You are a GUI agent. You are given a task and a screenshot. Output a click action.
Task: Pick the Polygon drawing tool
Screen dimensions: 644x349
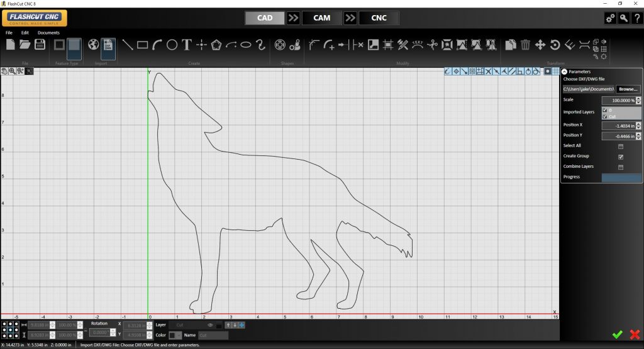coord(216,45)
